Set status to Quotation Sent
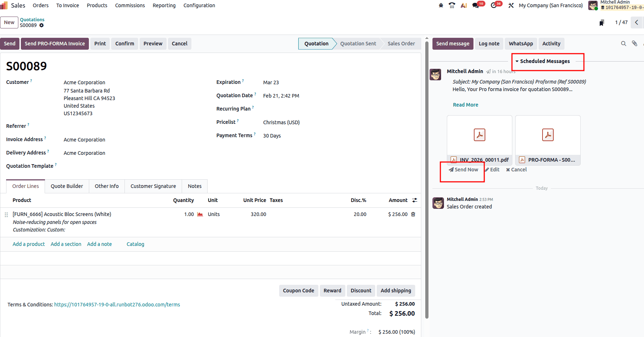Image resolution: width=644 pixels, height=337 pixels. (x=358, y=44)
